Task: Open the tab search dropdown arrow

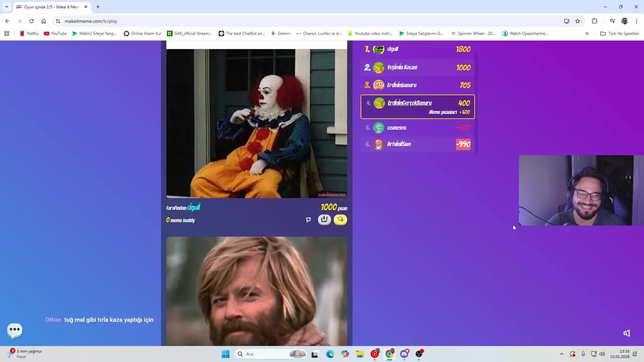Action: [x=7, y=7]
